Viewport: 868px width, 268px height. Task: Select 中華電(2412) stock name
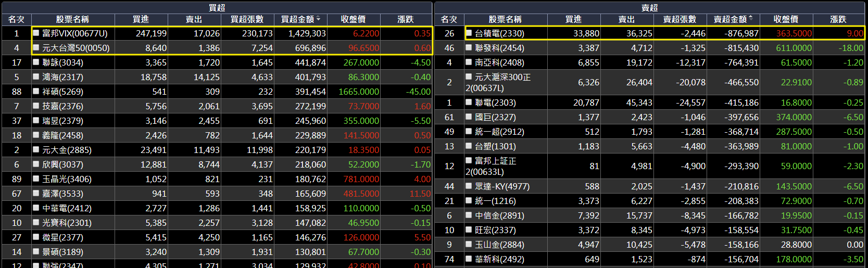(x=67, y=208)
